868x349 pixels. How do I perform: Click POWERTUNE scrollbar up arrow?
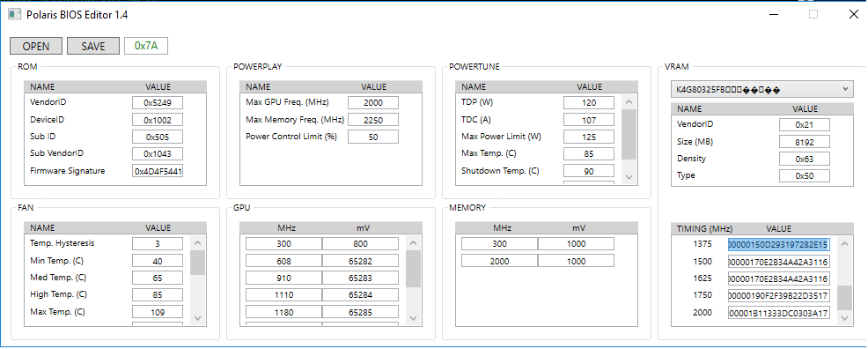(x=629, y=102)
